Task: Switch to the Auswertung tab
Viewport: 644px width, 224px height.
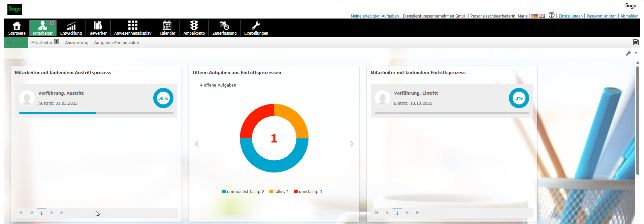Action: 76,43
